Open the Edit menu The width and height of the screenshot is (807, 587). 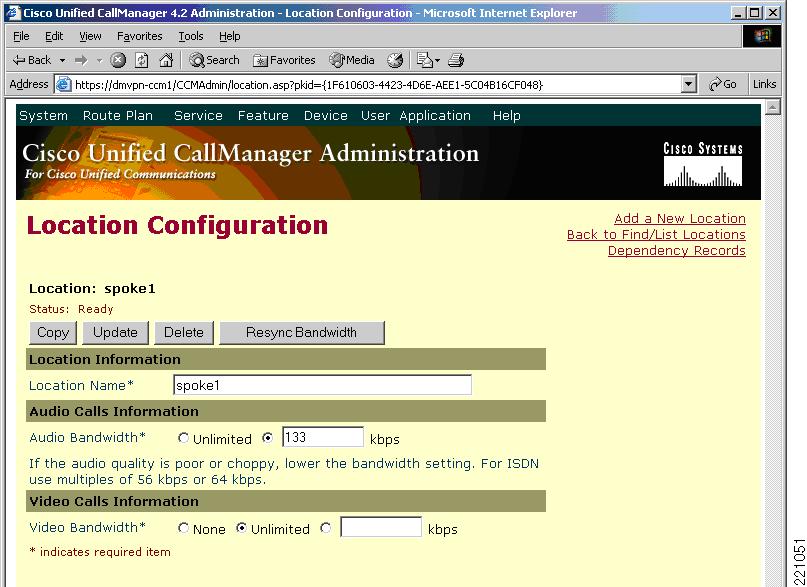54,36
